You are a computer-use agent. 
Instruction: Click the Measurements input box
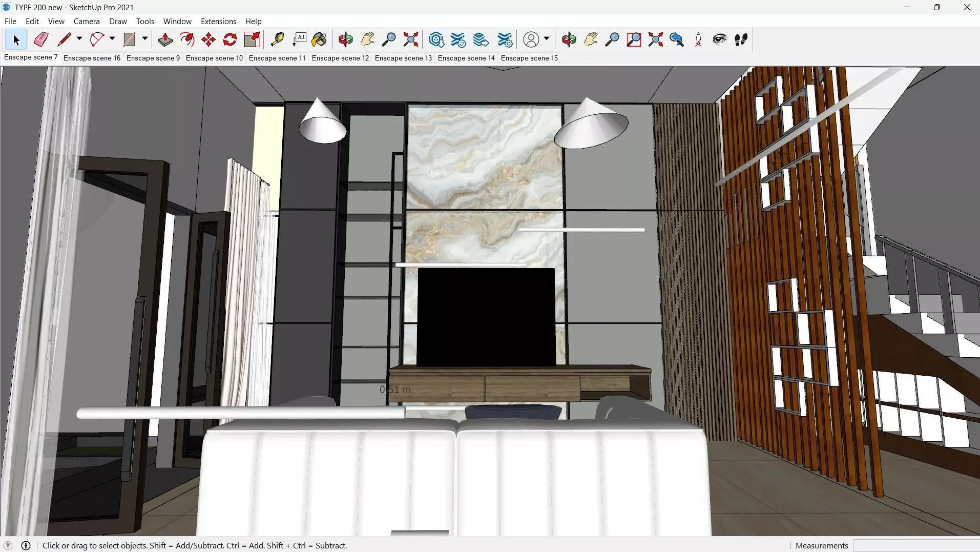[x=916, y=545]
